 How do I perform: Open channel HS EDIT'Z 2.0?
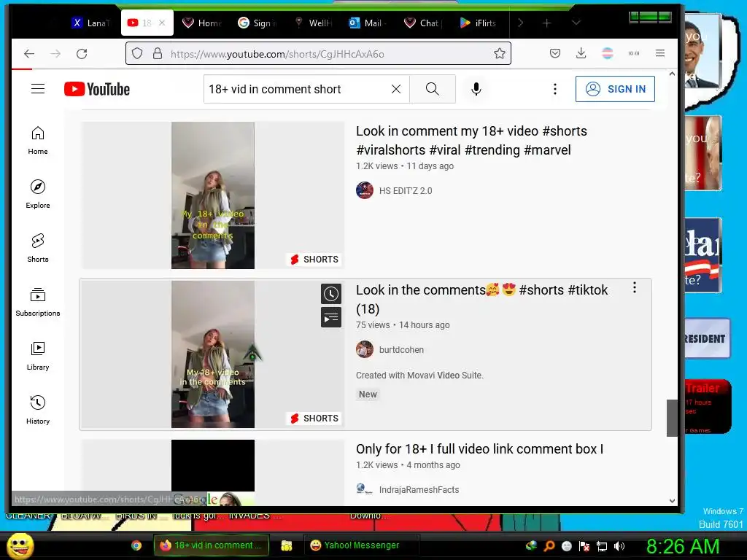[x=406, y=190]
